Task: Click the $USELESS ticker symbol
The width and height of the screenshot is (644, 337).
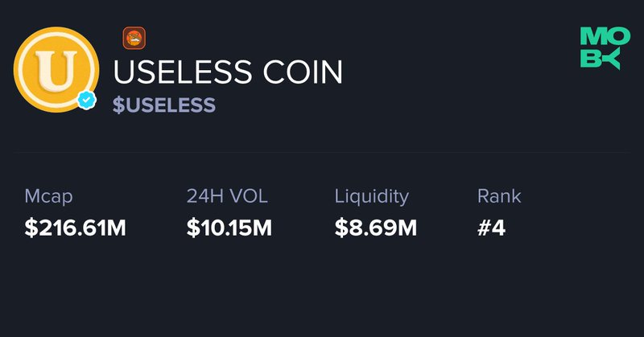Action: pyautogui.click(x=164, y=105)
